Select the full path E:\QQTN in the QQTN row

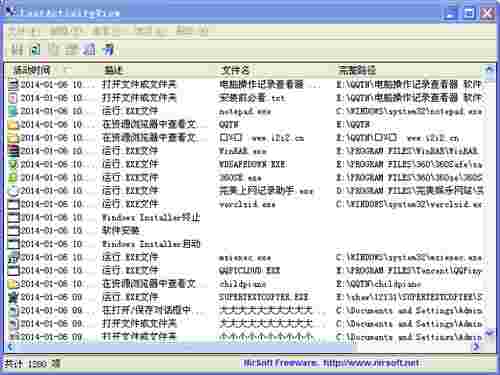coord(353,124)
